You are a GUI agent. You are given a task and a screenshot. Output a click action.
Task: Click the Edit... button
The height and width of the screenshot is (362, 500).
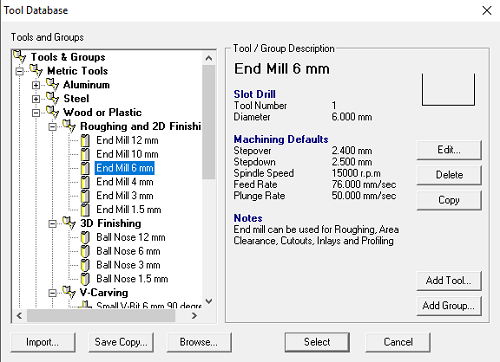[449, 150]
